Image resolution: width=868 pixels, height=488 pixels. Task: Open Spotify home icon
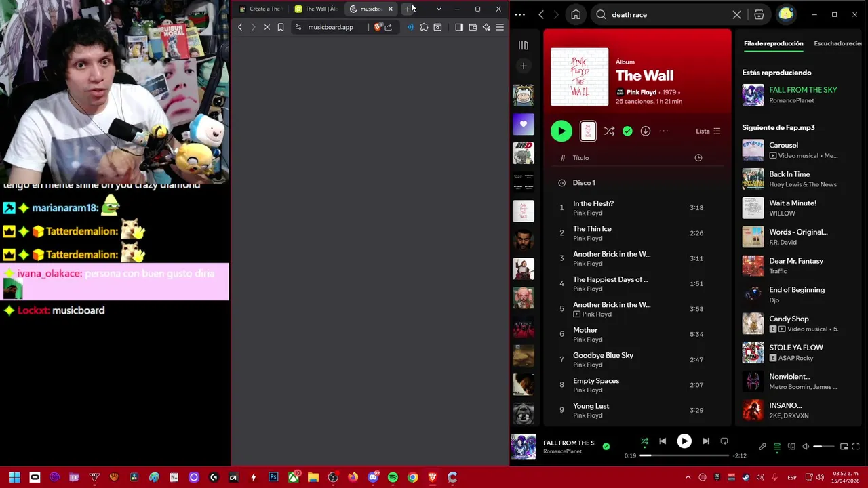point(576,14)
